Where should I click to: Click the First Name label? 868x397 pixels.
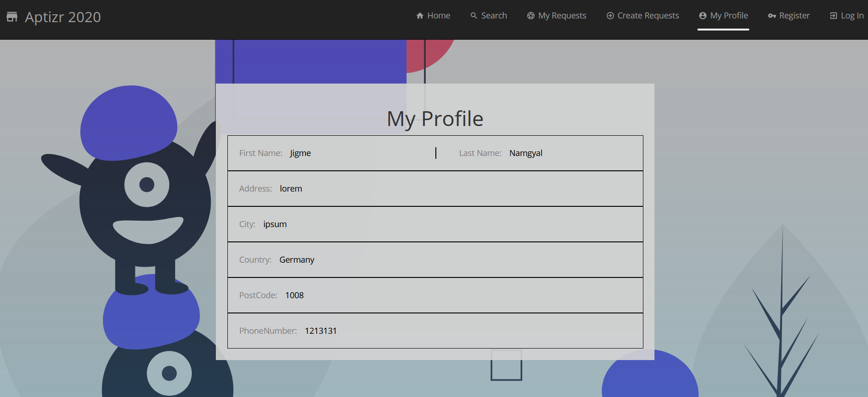[x=261, y=153]
